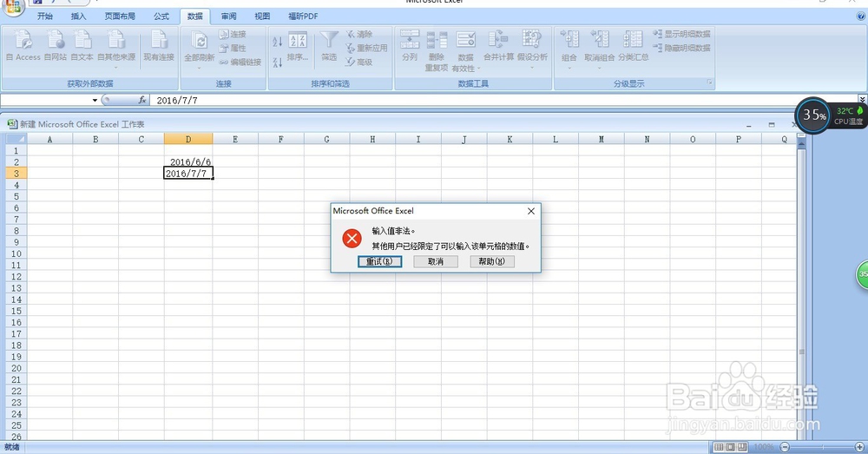This screenshot has height=454, width=868.
Task: Select column D header
Action: (188, 139)
